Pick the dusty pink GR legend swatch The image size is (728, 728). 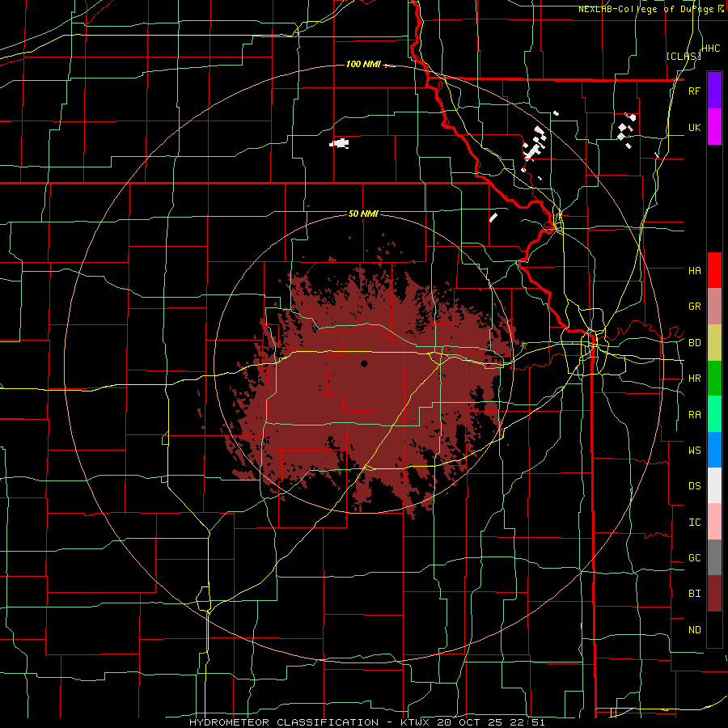coord(714,306)
